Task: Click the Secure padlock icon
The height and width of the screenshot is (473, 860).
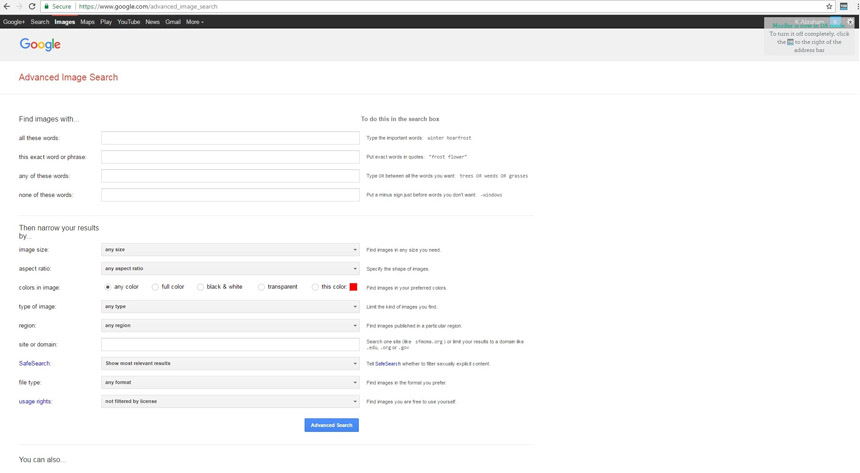Action: coord(47,7)
